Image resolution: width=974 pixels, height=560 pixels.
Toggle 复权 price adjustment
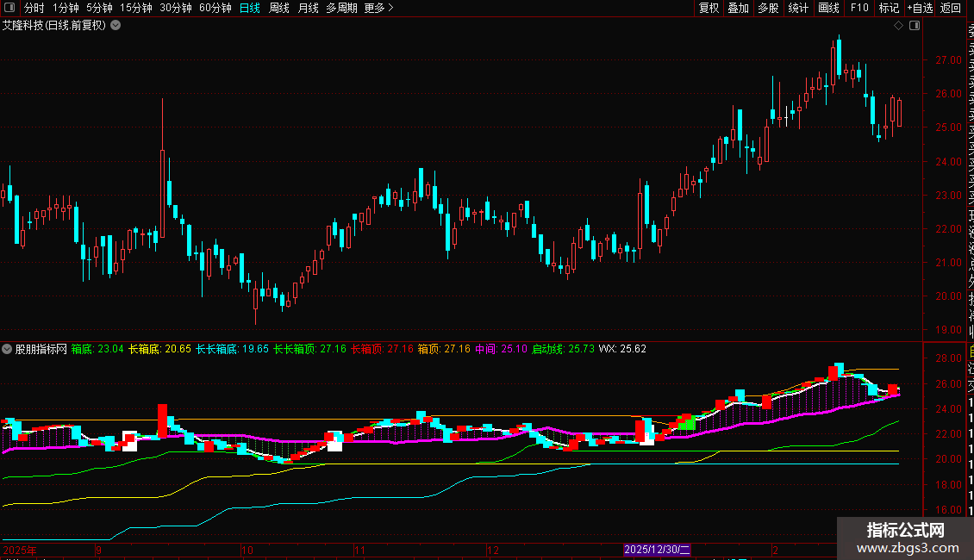tap(709, 8)
